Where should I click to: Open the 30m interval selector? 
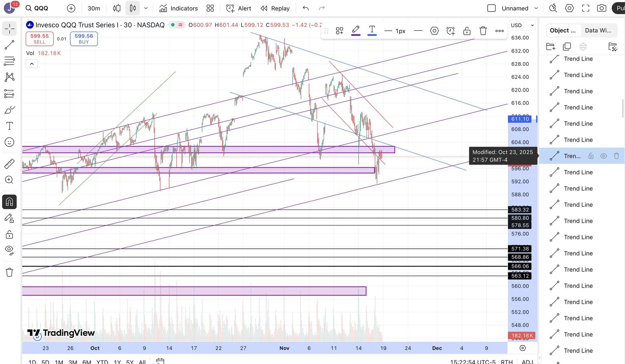(x=94, y=8)
